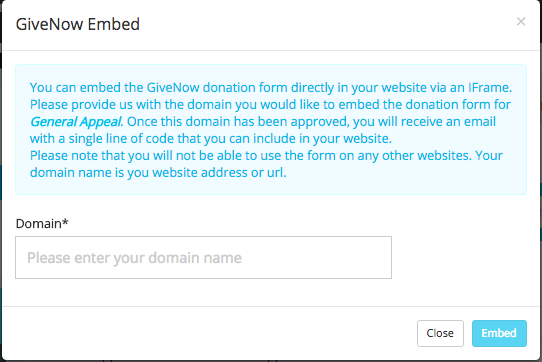Click the 'single line of code' sentence
The width and height of the screenshot is (542, 362).
(211, 139)
